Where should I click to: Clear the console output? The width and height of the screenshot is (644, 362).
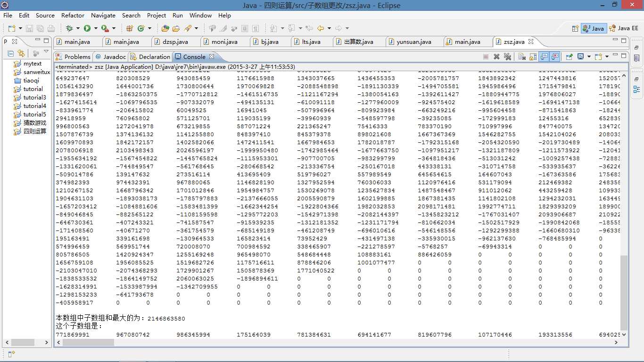coord(522,57)
